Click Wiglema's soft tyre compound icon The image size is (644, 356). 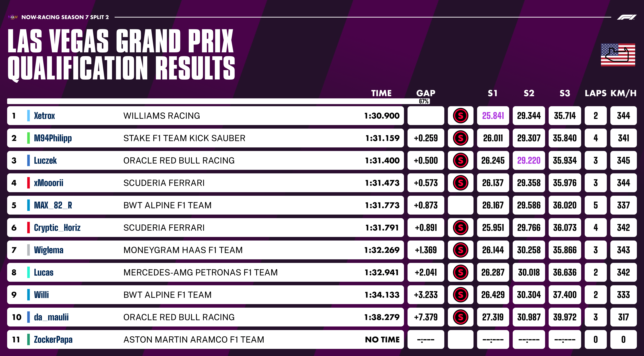(461, 250)
